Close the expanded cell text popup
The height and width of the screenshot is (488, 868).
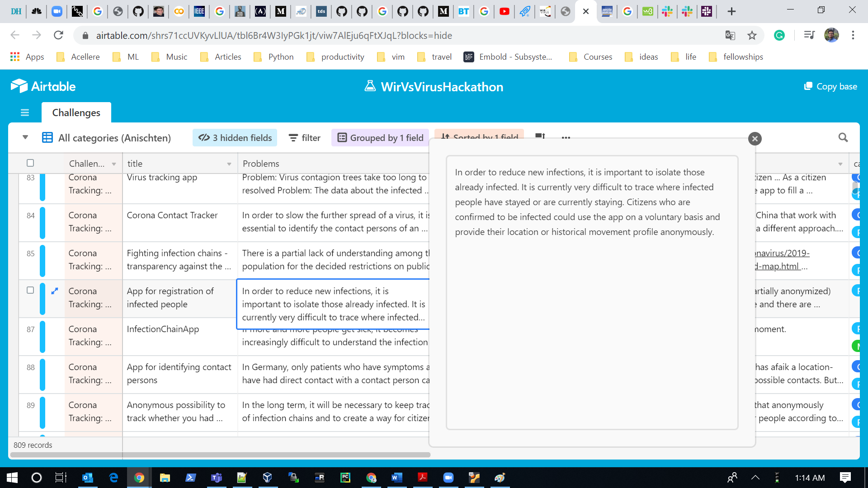[x=755, y=139]
